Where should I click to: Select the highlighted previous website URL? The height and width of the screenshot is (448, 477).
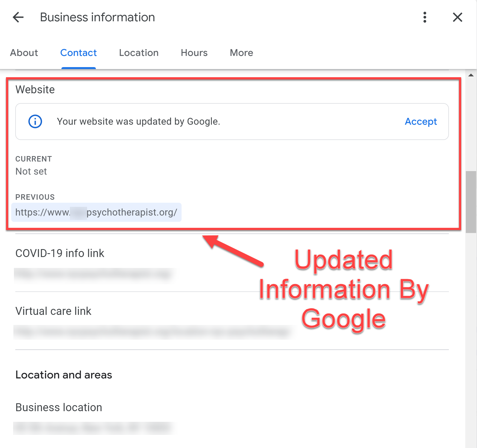96,213
